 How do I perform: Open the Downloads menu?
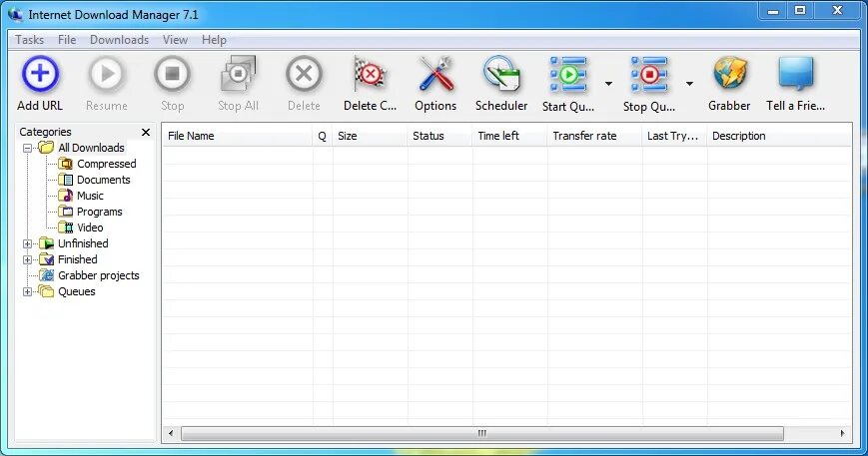[120, 40]
